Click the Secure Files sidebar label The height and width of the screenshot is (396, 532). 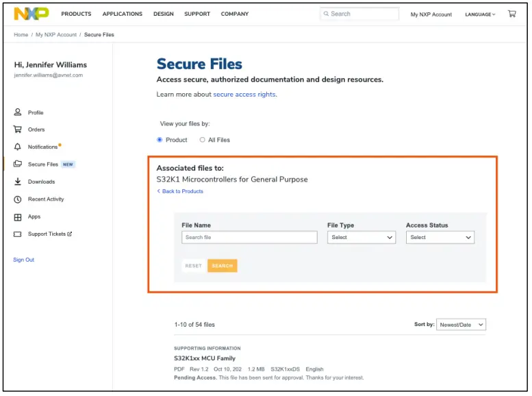pos(43,164)
